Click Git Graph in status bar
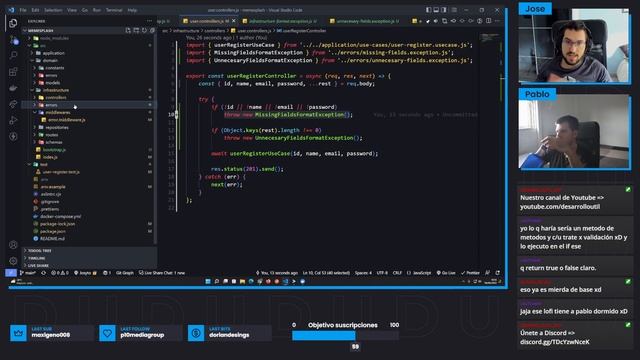Screen dimensions: 640x360 tap(124, 273)
